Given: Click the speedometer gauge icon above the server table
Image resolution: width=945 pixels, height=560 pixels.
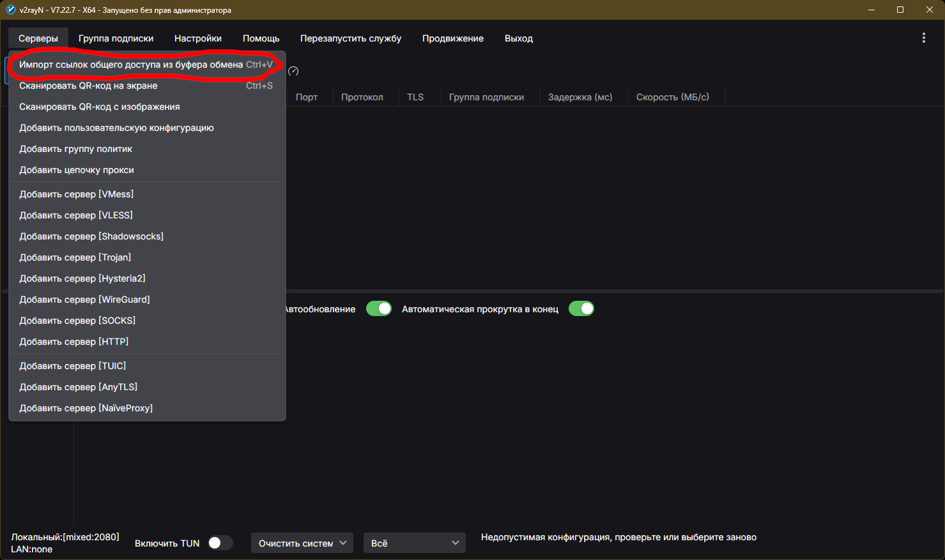Looking at the screenshot, I should pyautogui.click(x=293, y=71).
